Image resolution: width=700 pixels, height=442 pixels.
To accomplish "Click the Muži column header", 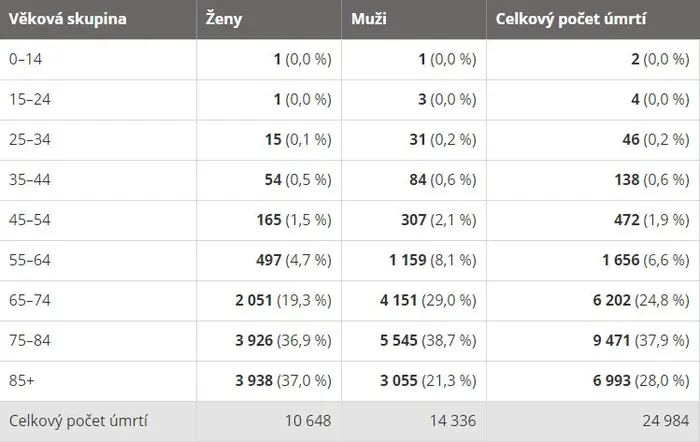I will pos(369,19).
